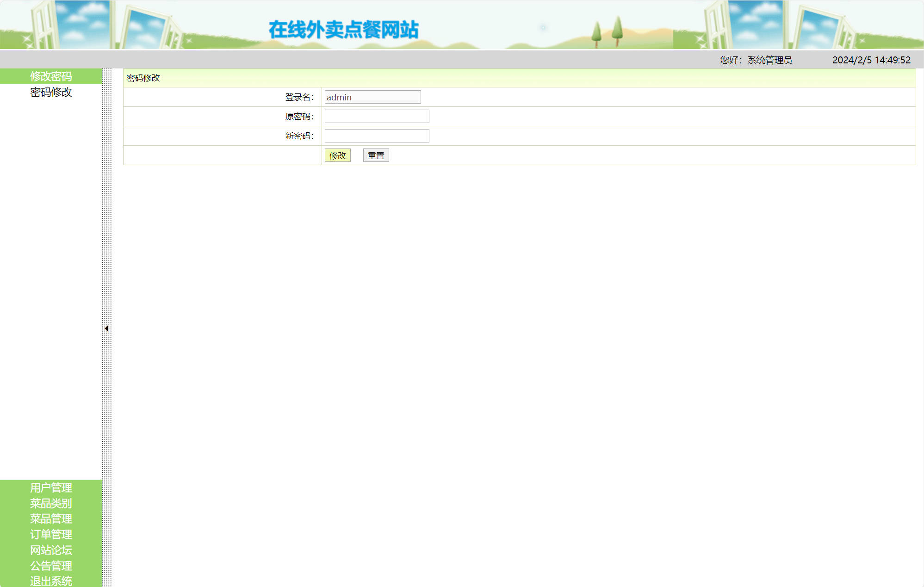Click inside the 新密码 input field

point(376,135)
